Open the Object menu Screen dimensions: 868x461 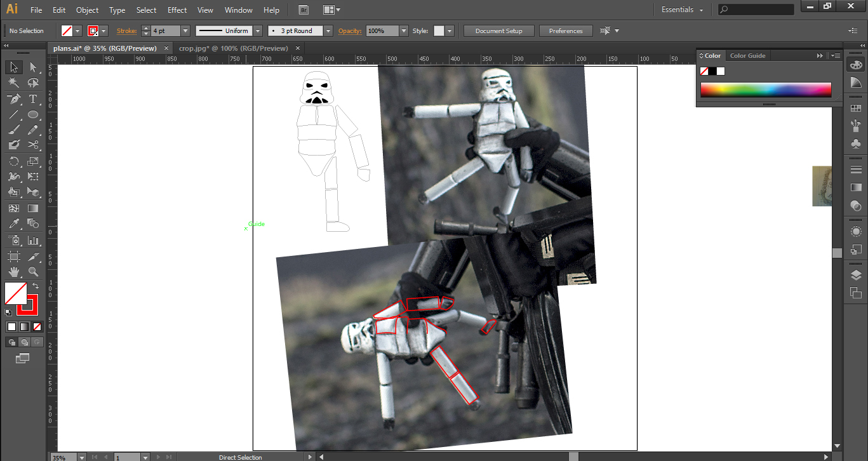pyautogui.click(x=87, y=10)
